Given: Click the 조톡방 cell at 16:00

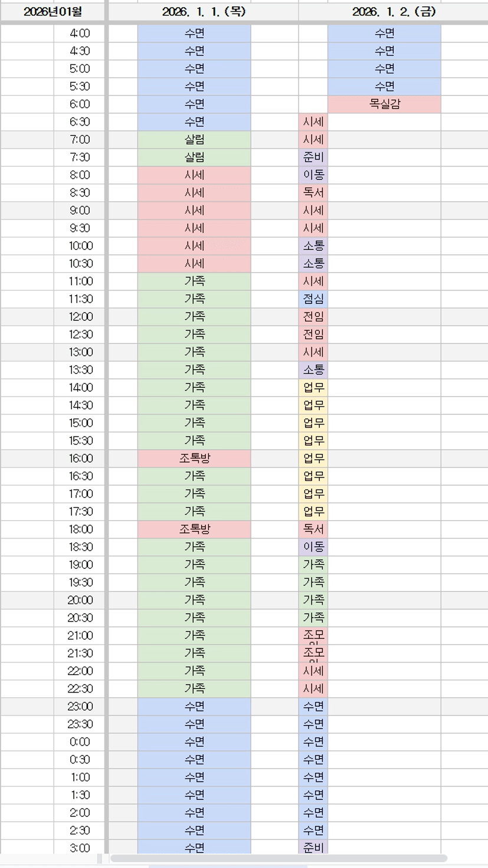Looking at the screenshot, I should click(194, 459).
